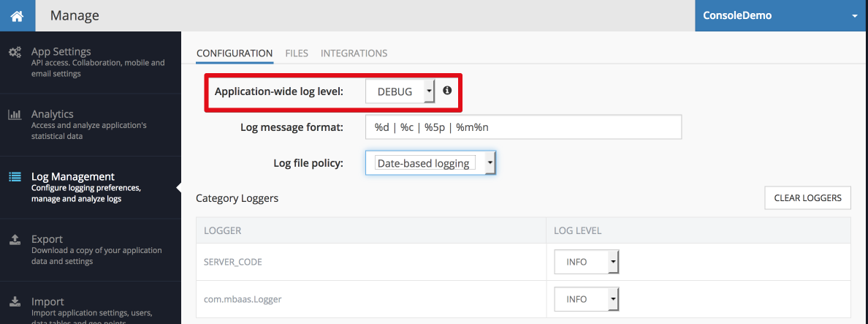Change com.mbaas.Logger log level dropdown

click(x=586, y=299)
